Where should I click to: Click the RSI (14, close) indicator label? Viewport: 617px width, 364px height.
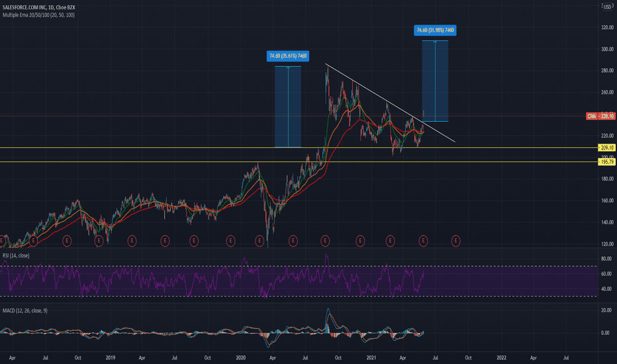click(x=16, y=255)
